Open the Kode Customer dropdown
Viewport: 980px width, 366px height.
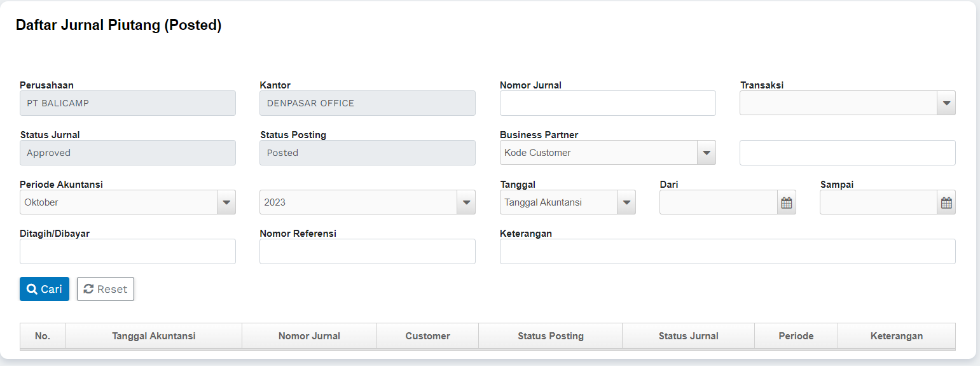click(706, 153)
